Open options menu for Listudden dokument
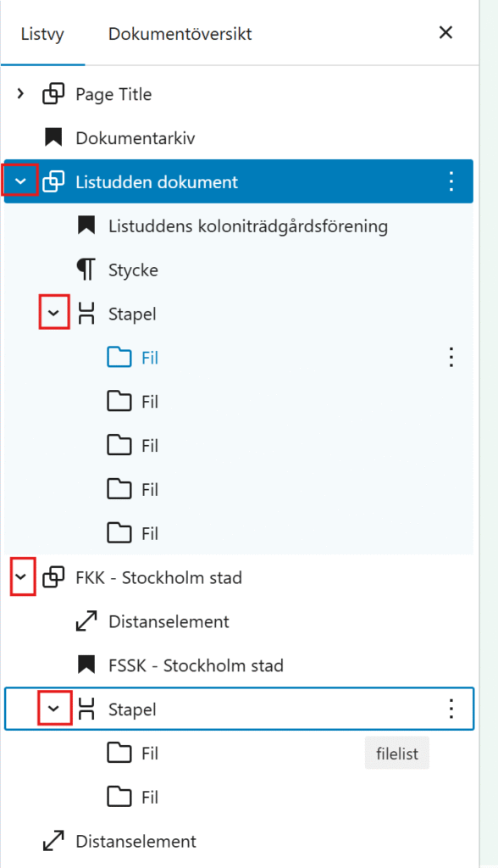Screen dimensions: 498x868 pyautogui.click(x=451, y=181)
